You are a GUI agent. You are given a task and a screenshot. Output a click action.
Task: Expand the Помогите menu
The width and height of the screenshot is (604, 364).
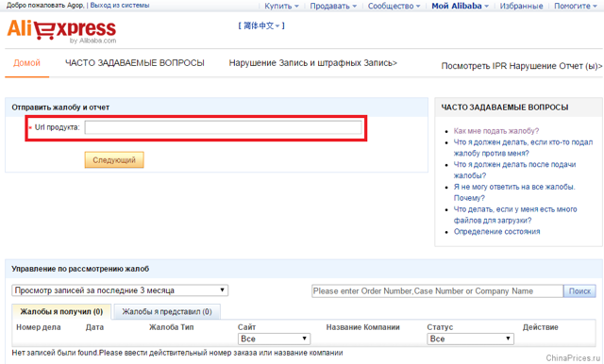(576, 6)
